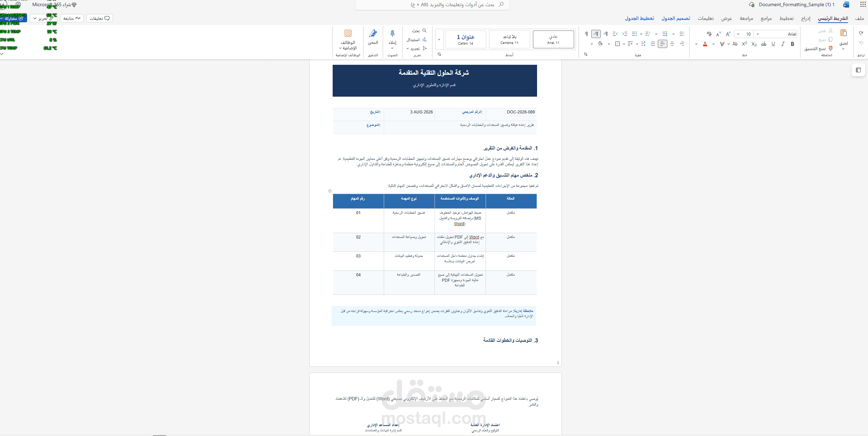
Task: Click the Catch up (متابعة) button
Action: pos(72,18)
